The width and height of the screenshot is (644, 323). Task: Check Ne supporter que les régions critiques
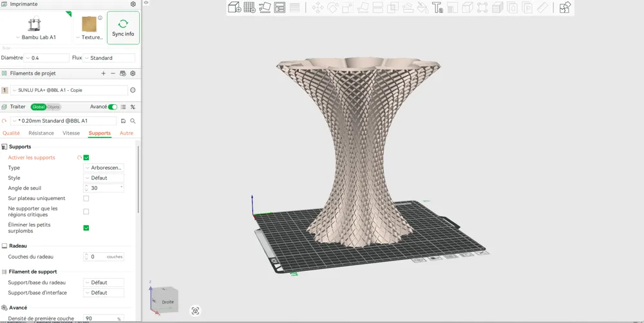(x=86, y=212)
